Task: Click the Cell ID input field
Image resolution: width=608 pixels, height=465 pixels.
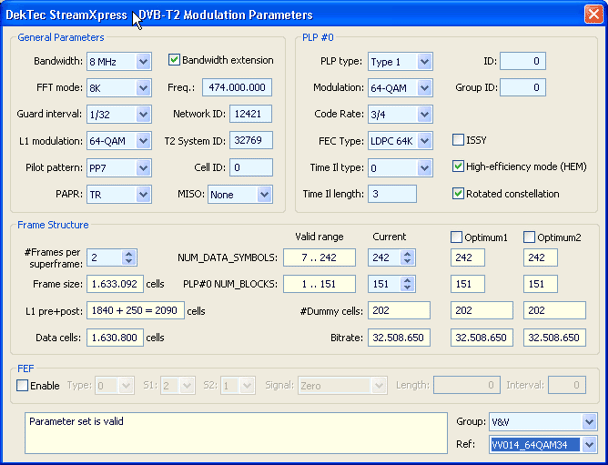Action: pos(251,167)
